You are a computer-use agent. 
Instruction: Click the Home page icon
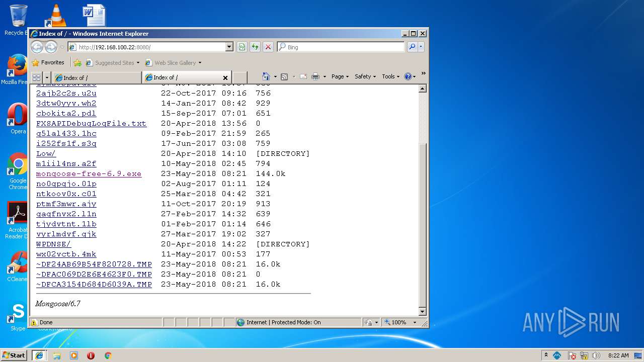tap(266, 76)
